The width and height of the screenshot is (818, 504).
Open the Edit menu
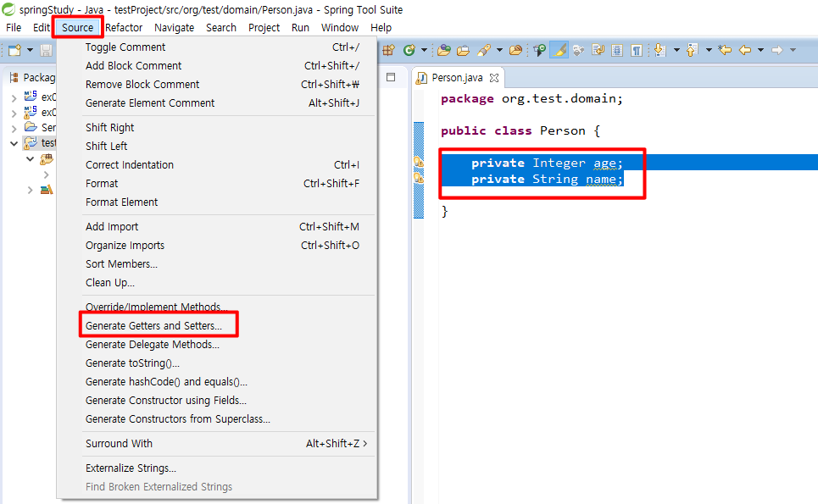click(x=42, y=28)
